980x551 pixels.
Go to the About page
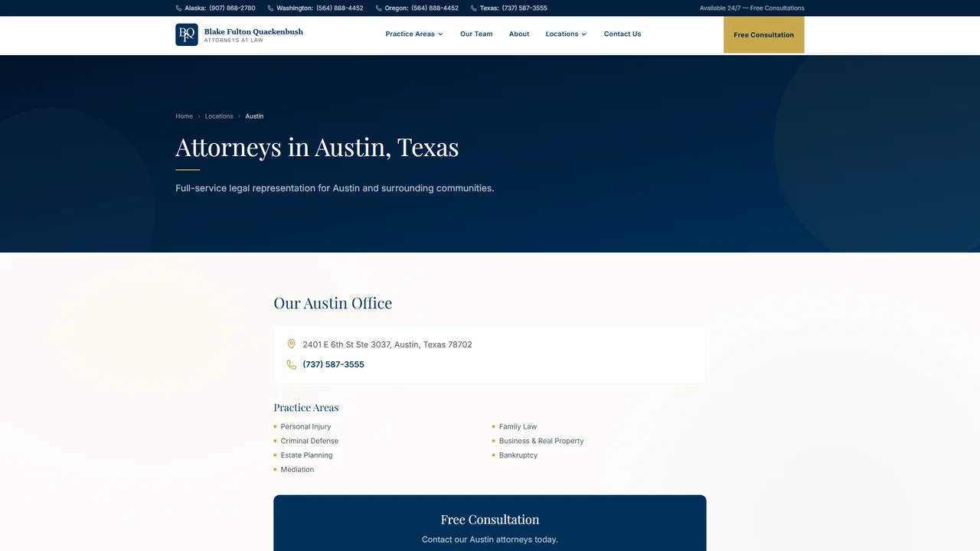(x=519, y=34)
